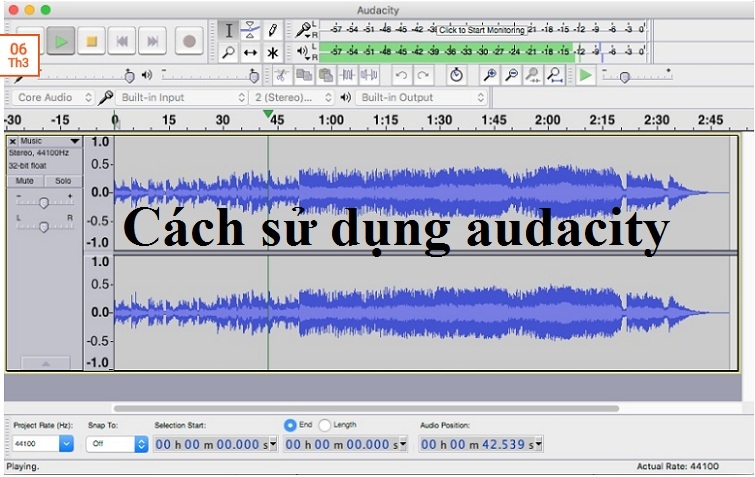Click the recording meter microphone icon
Viewport: 755px width, 477px height.
(x=303, y=30)
